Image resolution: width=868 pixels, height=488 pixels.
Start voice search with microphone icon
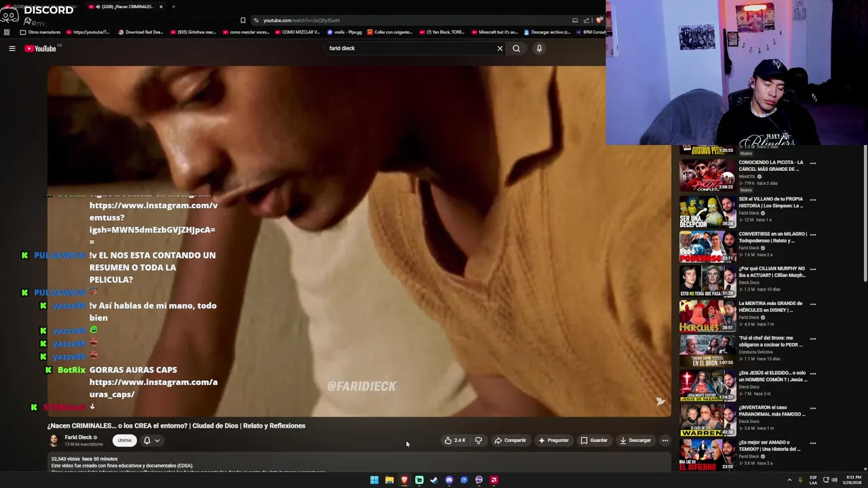click(539, 48)
